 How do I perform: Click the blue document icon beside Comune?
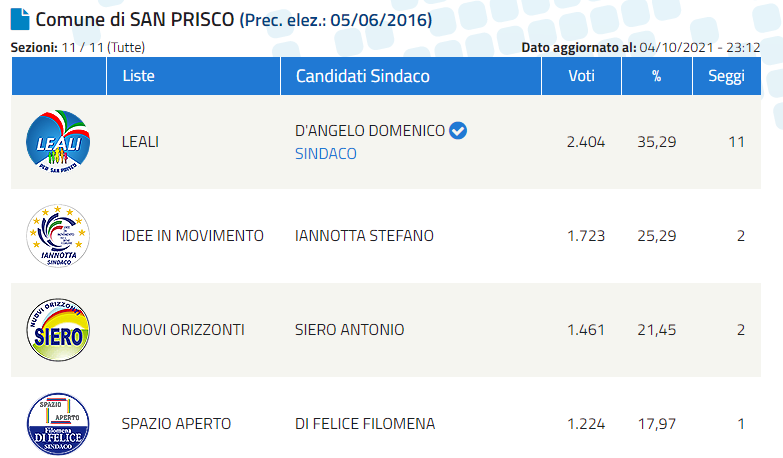coord(19,19)
